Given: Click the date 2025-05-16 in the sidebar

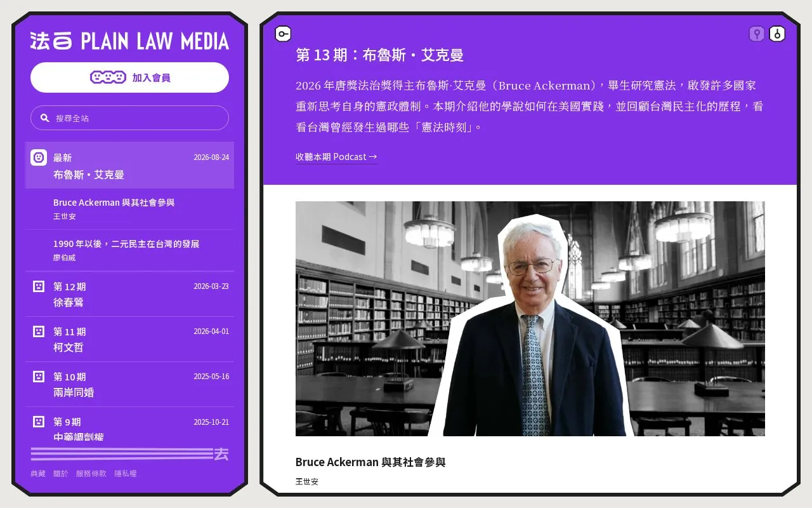Looking at the screenshot, I should (x=211, y=377).
